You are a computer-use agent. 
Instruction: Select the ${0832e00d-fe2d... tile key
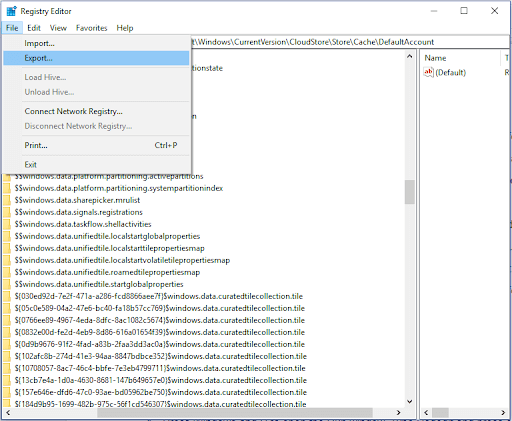(160, 332)
